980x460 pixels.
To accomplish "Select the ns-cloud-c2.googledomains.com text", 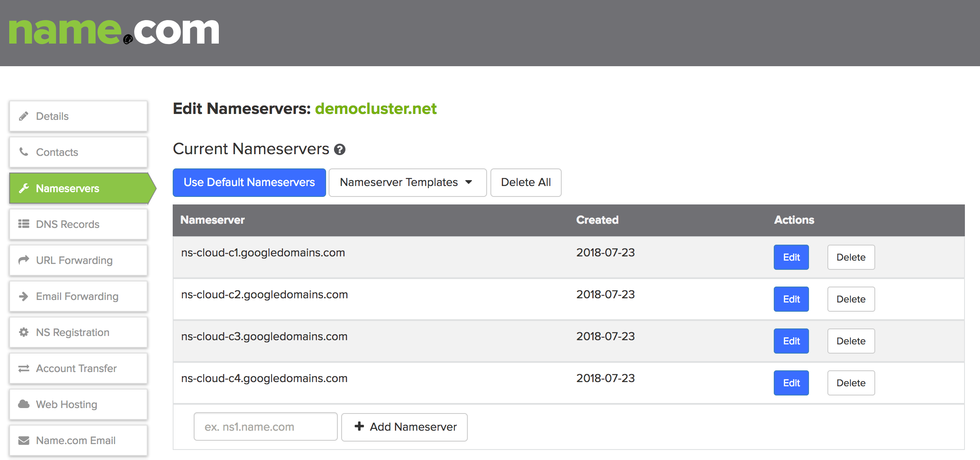I will coord(264,295).
